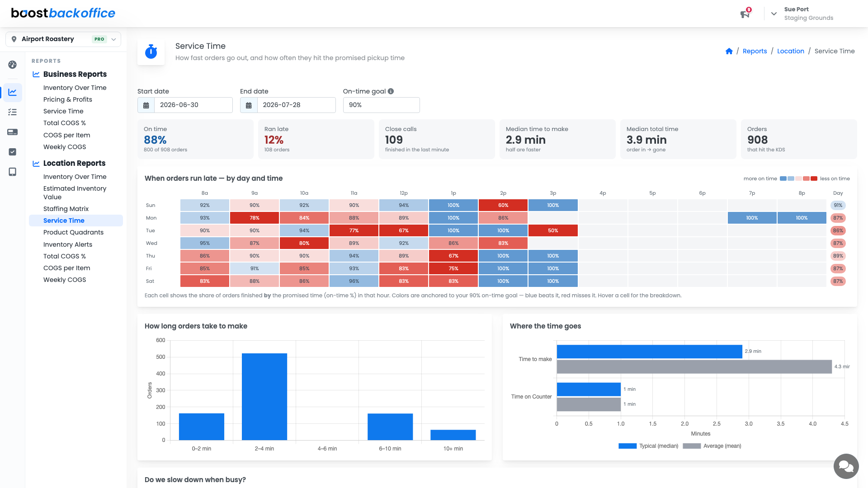This screenshot has height=488, width=868.
Task: Click the PRO badge on location selector
Action: 99,39
